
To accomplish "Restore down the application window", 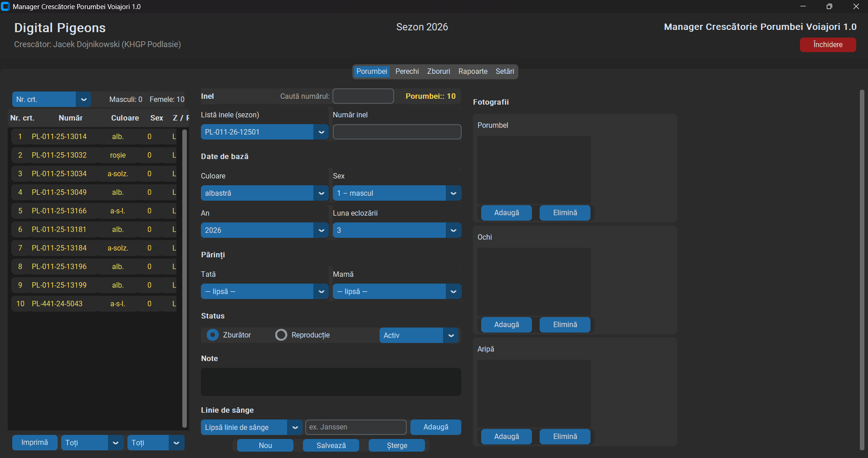I will tap(829, 6).
